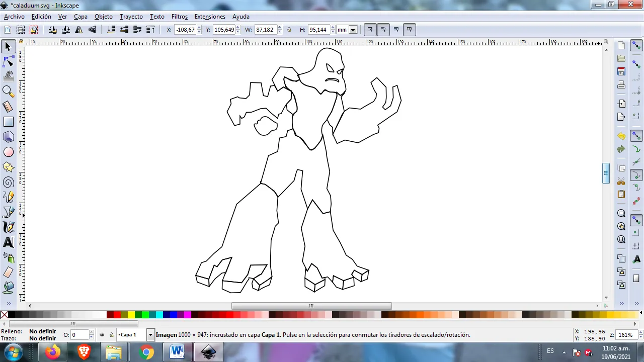This screenshot has width=644, height=362.
Task: Increase opacity O stepper
Action: click(92, 332)
